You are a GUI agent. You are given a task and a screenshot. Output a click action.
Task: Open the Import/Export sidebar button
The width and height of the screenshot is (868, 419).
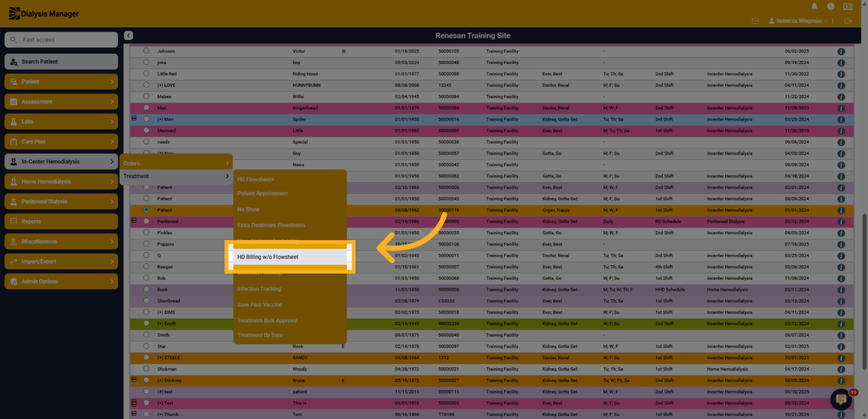coord(61,261)
